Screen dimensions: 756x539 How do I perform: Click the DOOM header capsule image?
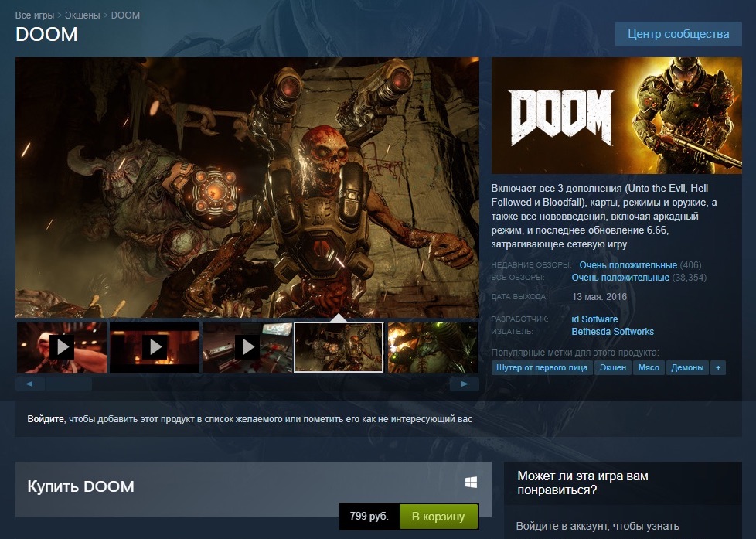tap(617, 115)
